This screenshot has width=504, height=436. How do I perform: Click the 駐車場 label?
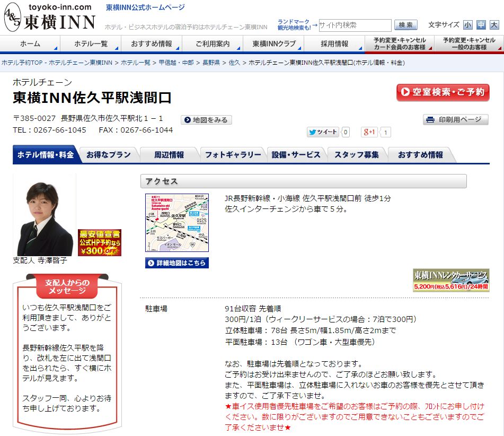click(x=156, y=309)
